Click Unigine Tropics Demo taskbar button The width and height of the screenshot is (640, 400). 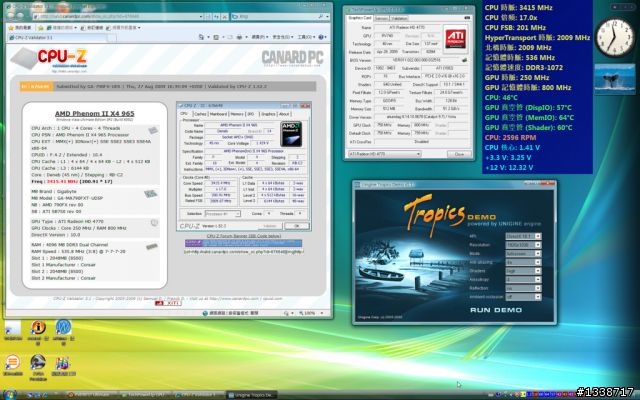252,395
